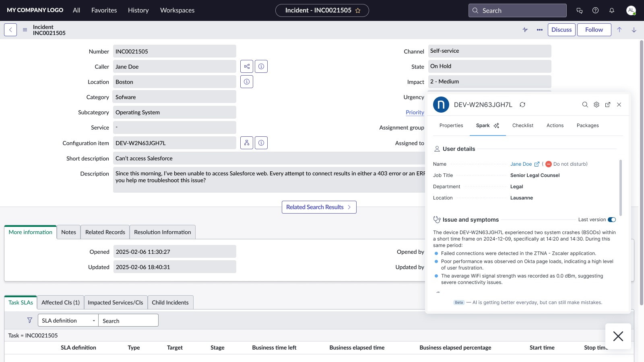The height and width of the screenshot is (362, 644).
Task: Open the Workspaces menu
Action: click(x=177, y=10)
